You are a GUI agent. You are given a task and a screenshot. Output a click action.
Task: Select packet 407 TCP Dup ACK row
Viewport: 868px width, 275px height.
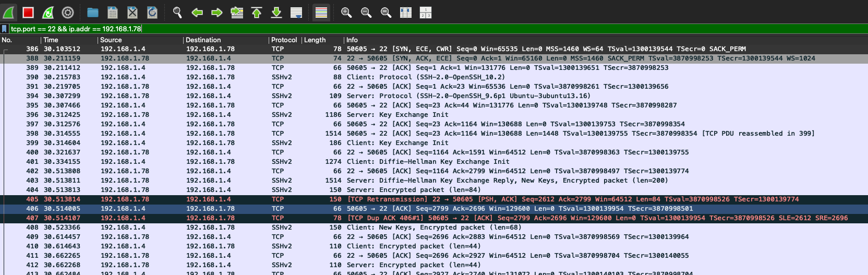434,218
